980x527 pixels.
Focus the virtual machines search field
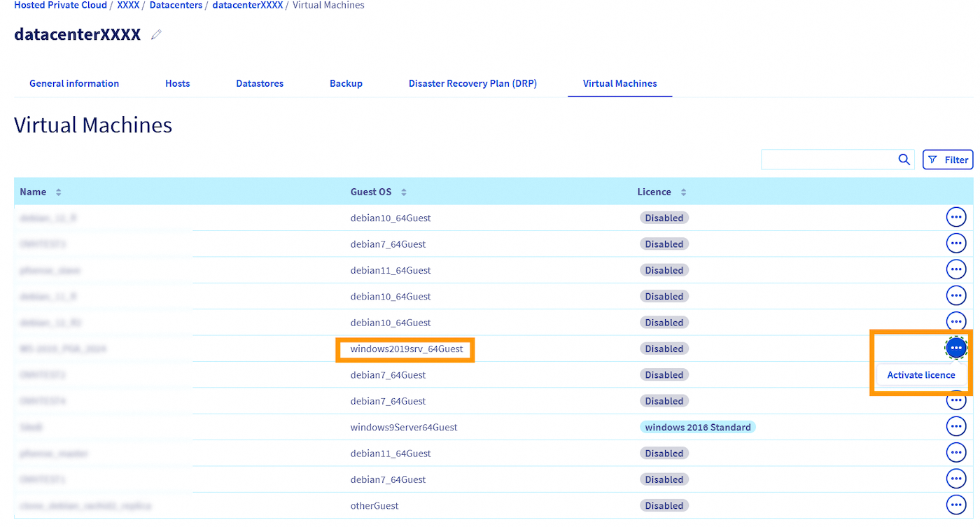[827, 160]
